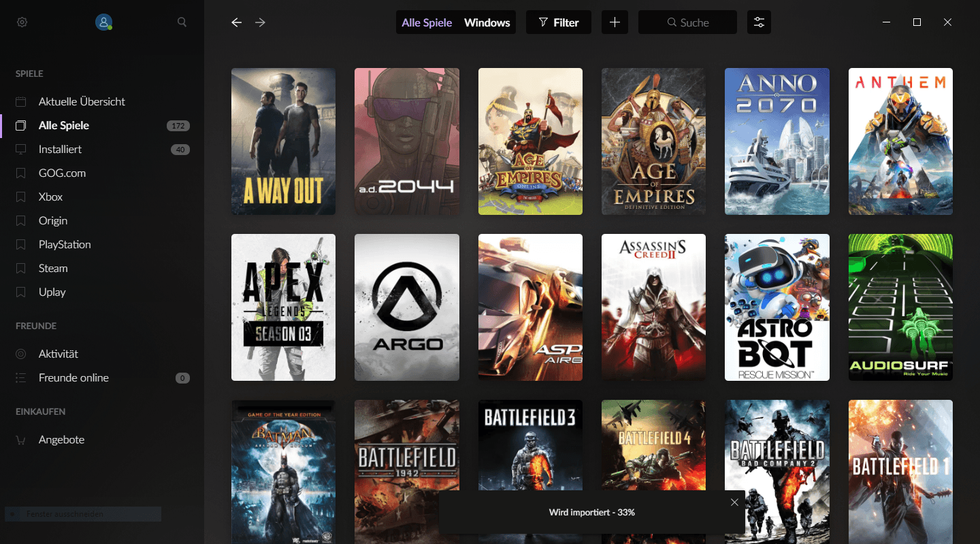Image resolution: width=980 pixels, height=544 pixels.
Task: Click the Steam bookmark icon
Action: click(21, 268)
